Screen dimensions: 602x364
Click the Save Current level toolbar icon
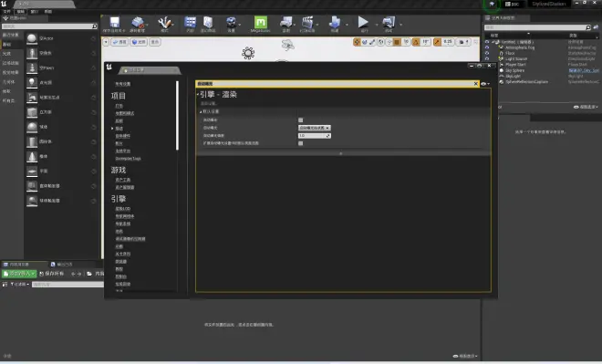click(114, 23)
